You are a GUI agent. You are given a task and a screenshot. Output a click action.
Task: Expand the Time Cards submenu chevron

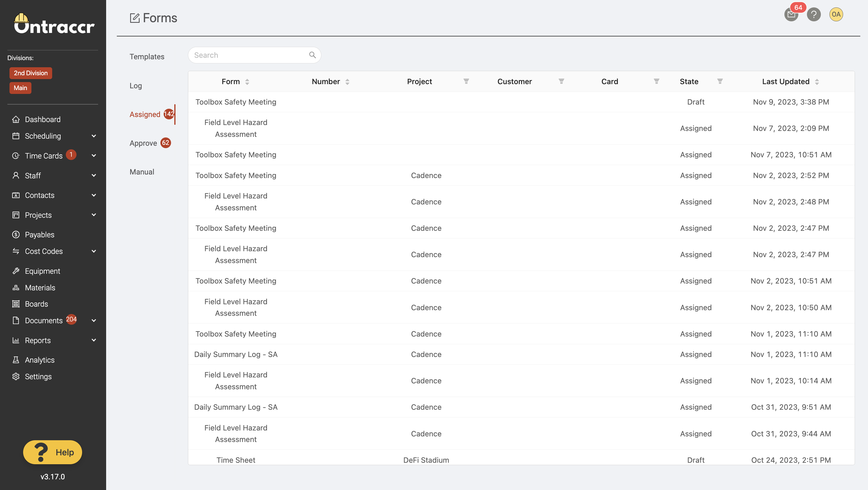pyautogui.click(x=94, y=156)
